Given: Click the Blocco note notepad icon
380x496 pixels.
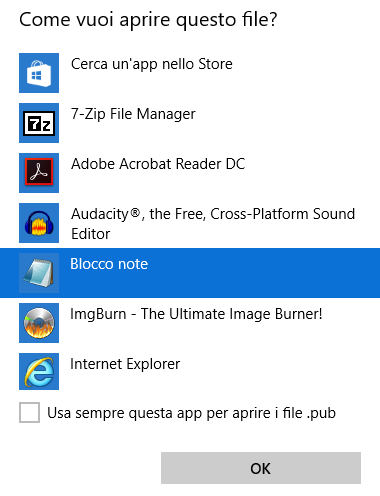Looking at the screenshot, I should click(39, 273).
